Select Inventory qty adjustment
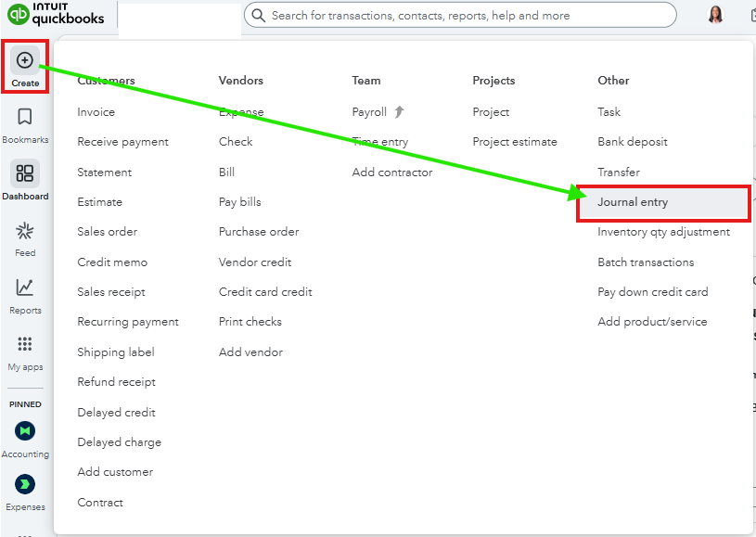Viewport: 756px width, 537px height. click(663, 233)
